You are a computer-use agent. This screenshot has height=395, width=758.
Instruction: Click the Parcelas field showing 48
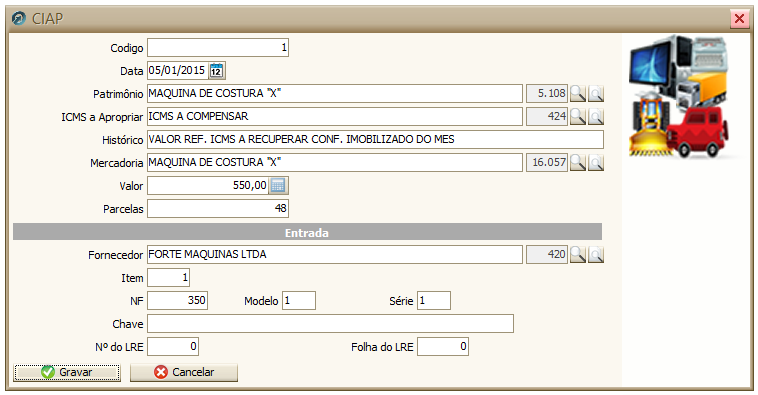coord(218,208)
